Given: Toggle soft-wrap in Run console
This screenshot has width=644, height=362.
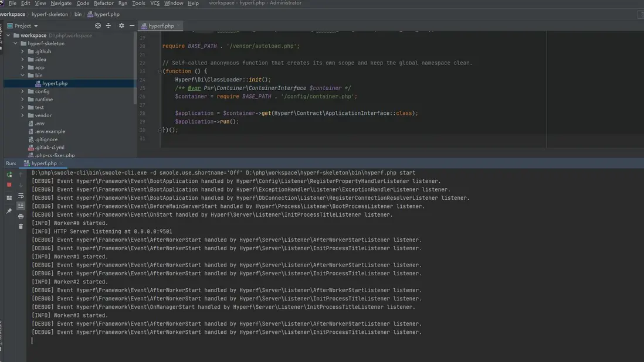Looking at the screenshot, I should [x=21, y=196].
